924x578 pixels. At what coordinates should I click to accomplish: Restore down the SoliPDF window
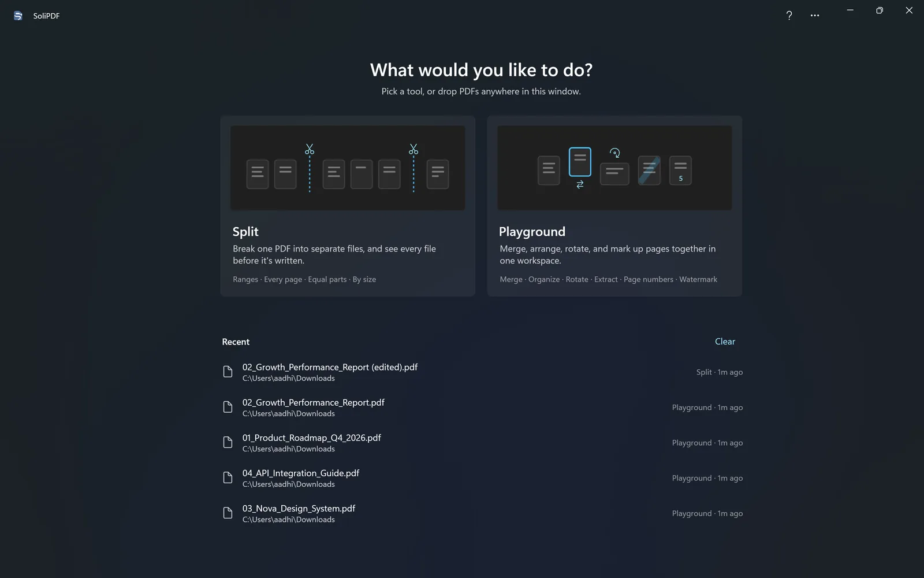point(880,10)
